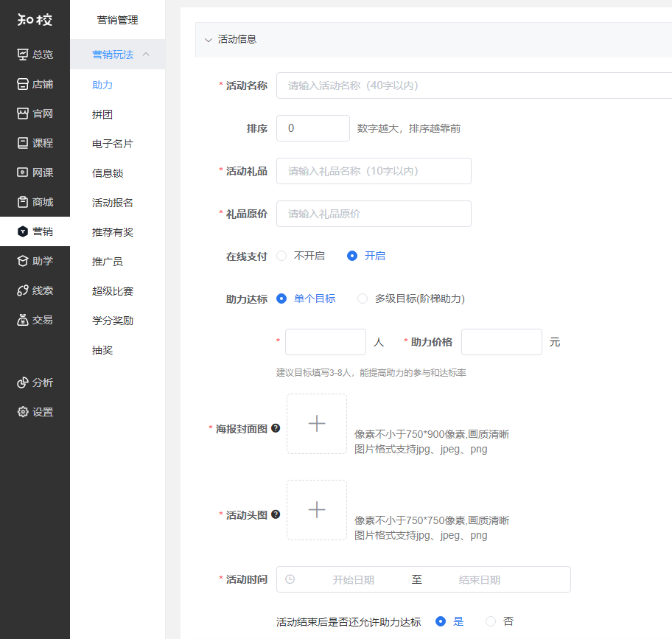672x639 pixels.
Task: Open the 总览 overview icon
Action: (x=23, y=55)
